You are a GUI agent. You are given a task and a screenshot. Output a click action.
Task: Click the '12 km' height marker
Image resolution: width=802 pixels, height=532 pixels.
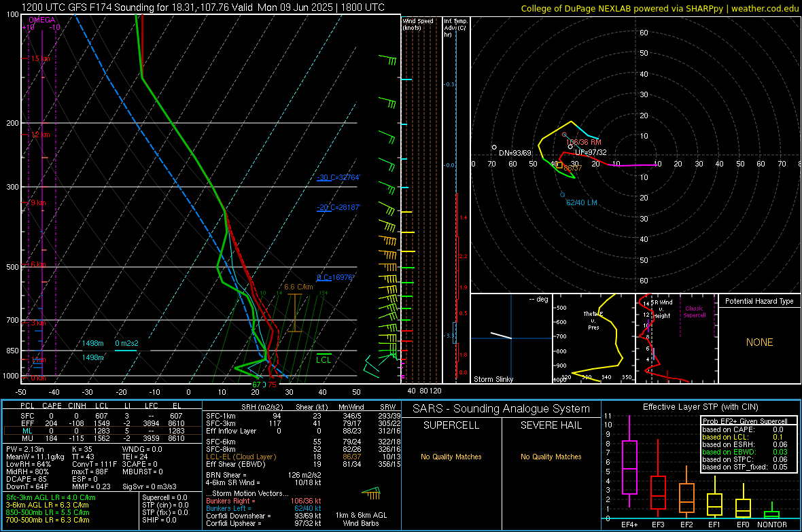click(x=40, y=135)
